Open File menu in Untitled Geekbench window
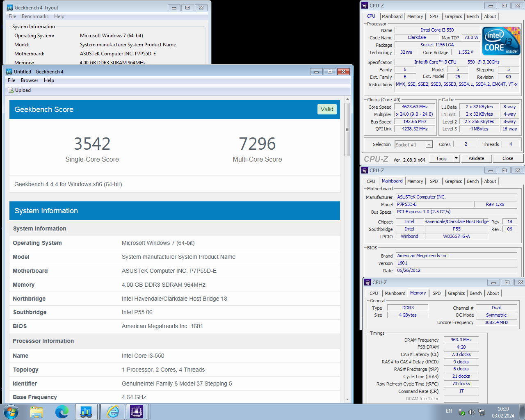 coord(11,80)
